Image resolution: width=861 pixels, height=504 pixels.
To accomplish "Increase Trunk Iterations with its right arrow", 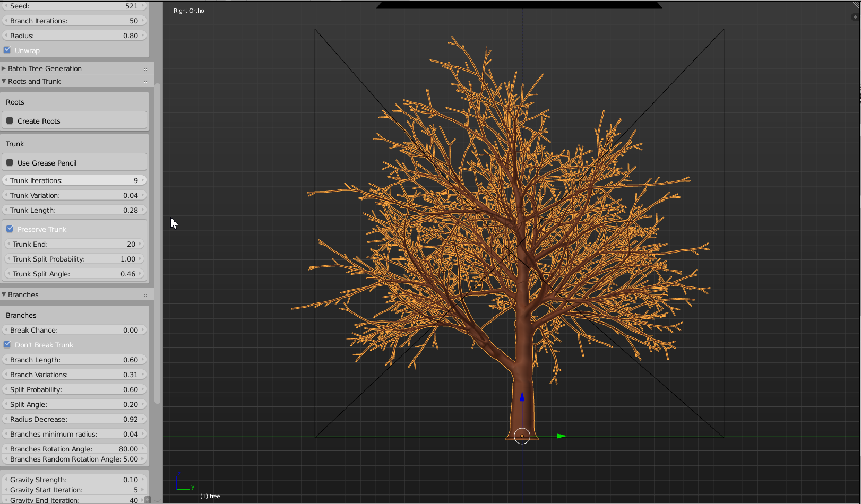I will (143, 180).
